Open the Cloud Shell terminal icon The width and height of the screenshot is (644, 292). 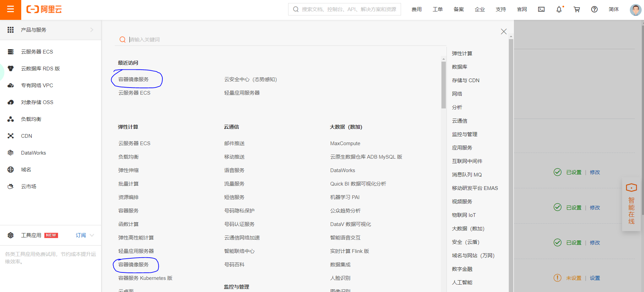541,9
